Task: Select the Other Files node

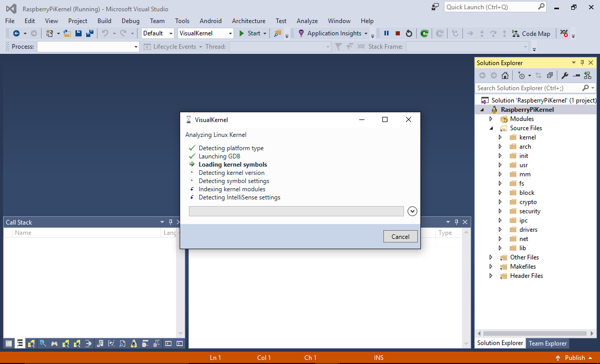Action: [x=524, y=257]
